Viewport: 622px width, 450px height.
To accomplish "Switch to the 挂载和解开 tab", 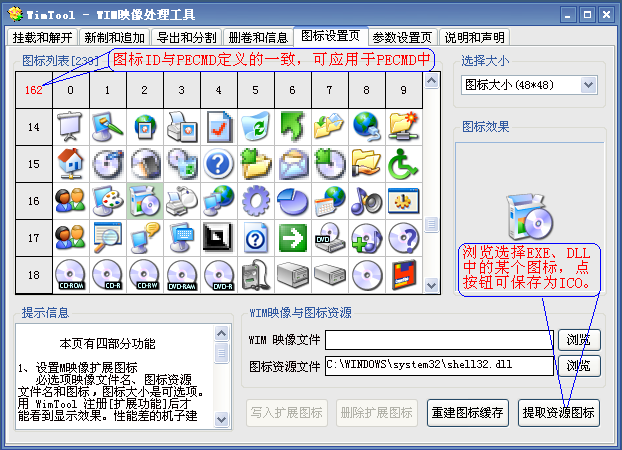I will tap(42, 37).
